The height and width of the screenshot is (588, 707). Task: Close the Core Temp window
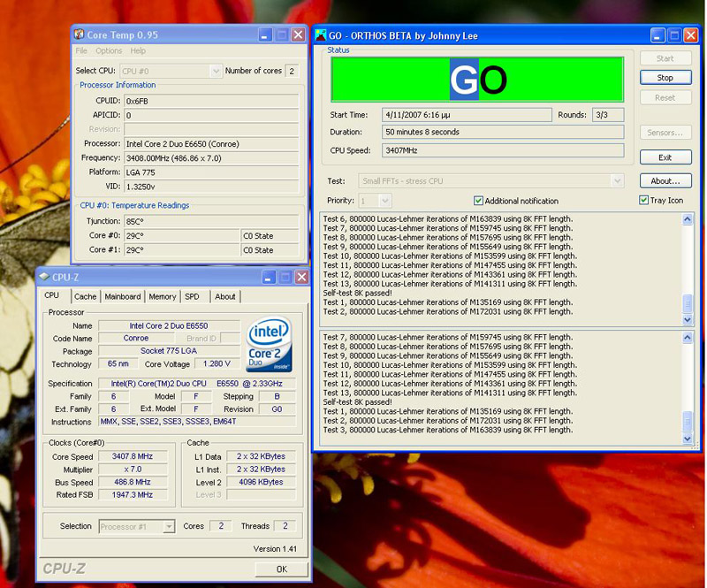click(298, 34)
